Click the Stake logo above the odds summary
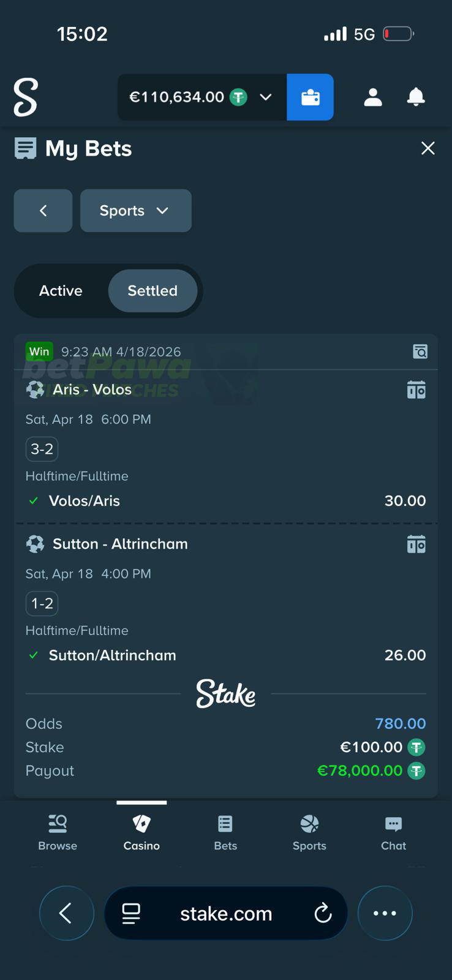 click(x=225, y=694)
